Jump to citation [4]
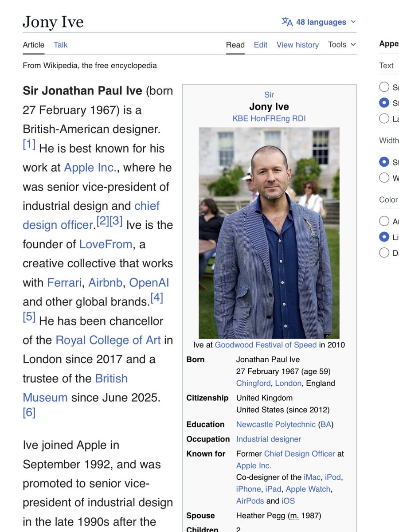The height and width of the screenshot is (532, 399). pyautogui.click(x=157, y=298)
